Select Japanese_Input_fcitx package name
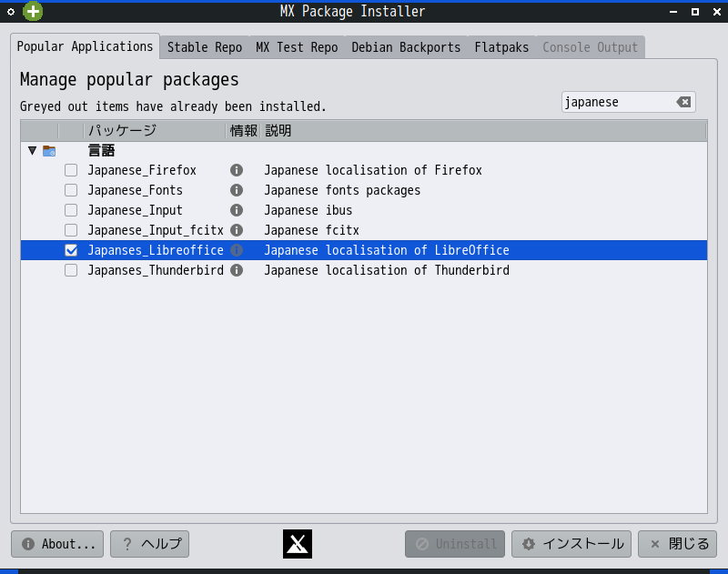 point(156,230)
